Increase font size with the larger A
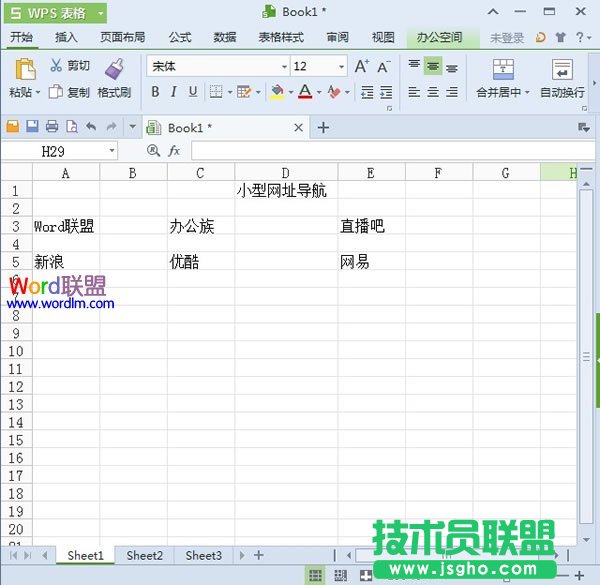Image resolution: width=600 pixels, height=585 pixels. pos(362,66)
